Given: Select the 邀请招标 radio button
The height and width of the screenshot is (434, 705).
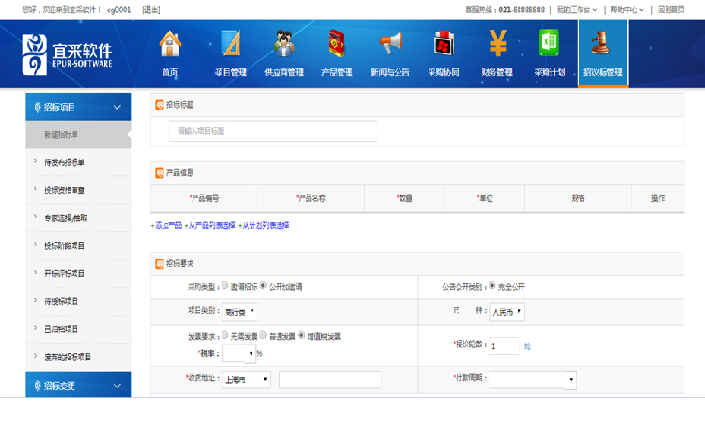Looking at the screenshot, I should click(224, 286).
